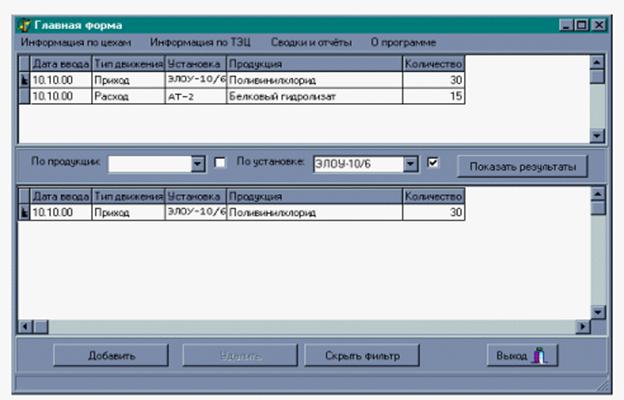Click the down arrow of the top grid scrollbar

pos(598,137)
